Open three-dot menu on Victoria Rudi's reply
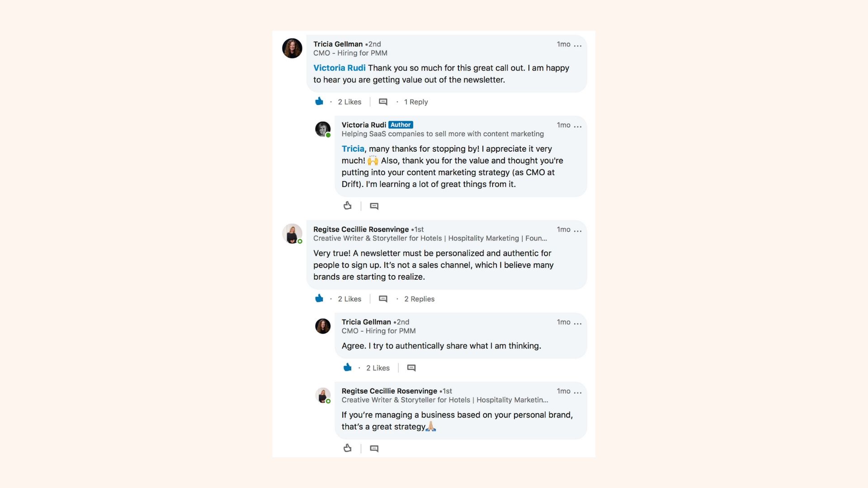868x488 pixels. (x=578, y=126)
